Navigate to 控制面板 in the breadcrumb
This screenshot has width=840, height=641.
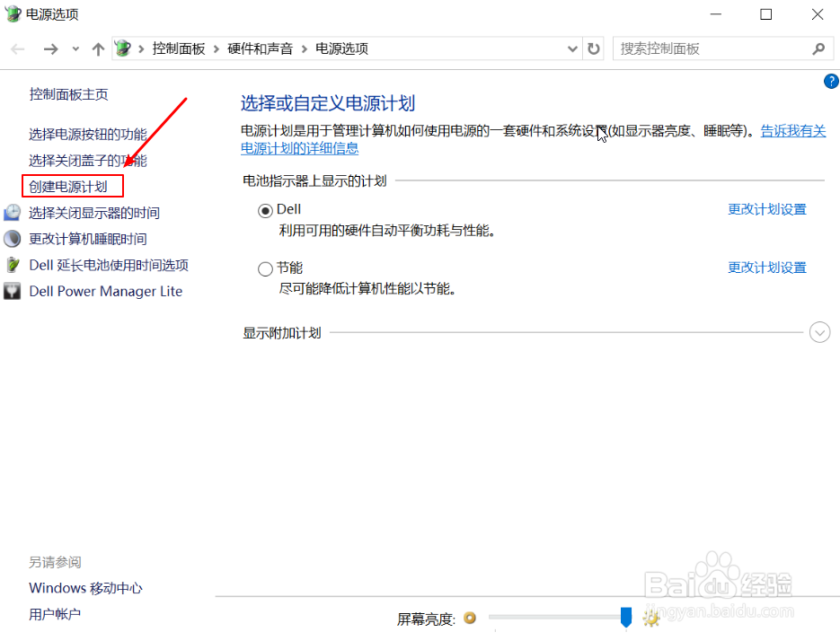click(179, 48)
